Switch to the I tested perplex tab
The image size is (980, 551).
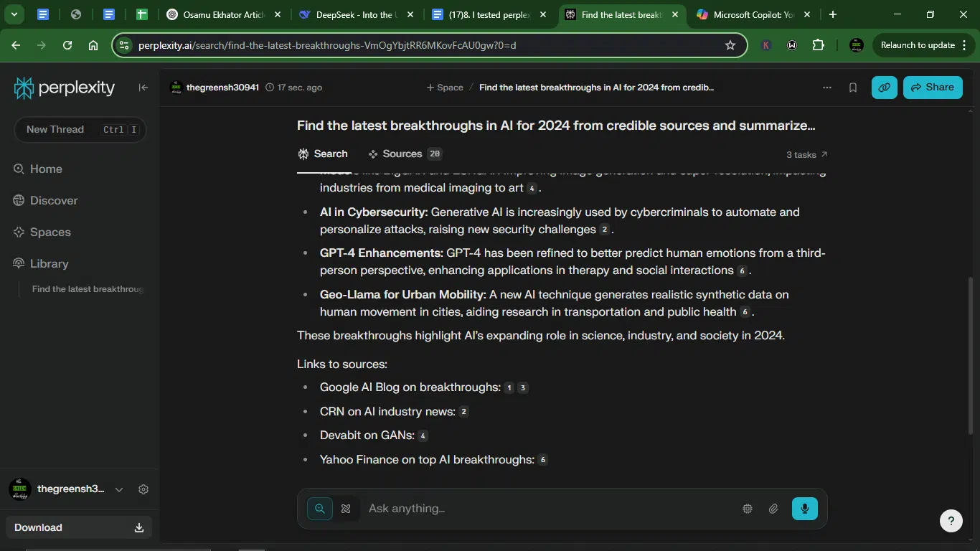(490, 14)
